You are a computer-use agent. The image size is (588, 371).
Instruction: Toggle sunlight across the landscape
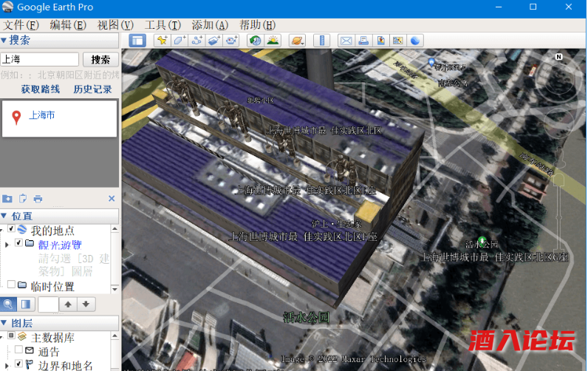click(x=273, y=40)
